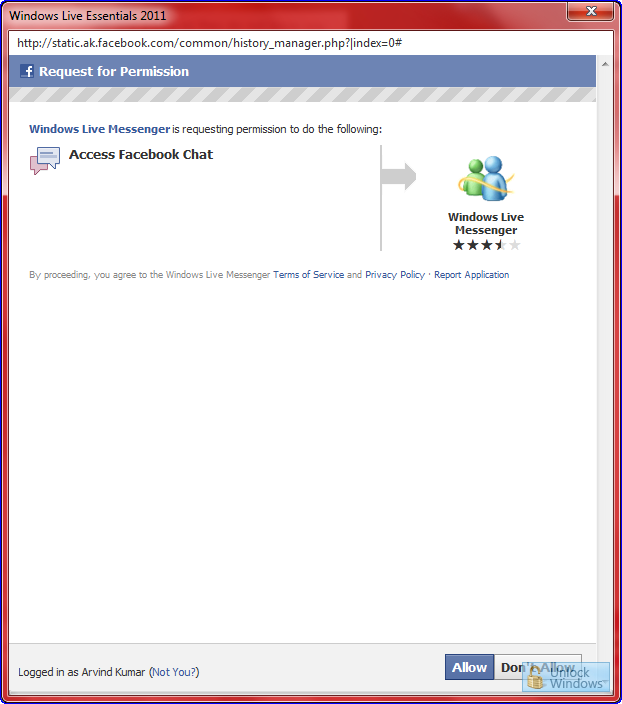Click the Windows Live Messenger buddies icon
This screenshot has width=622, height=704.
click(x=485, y=178)
